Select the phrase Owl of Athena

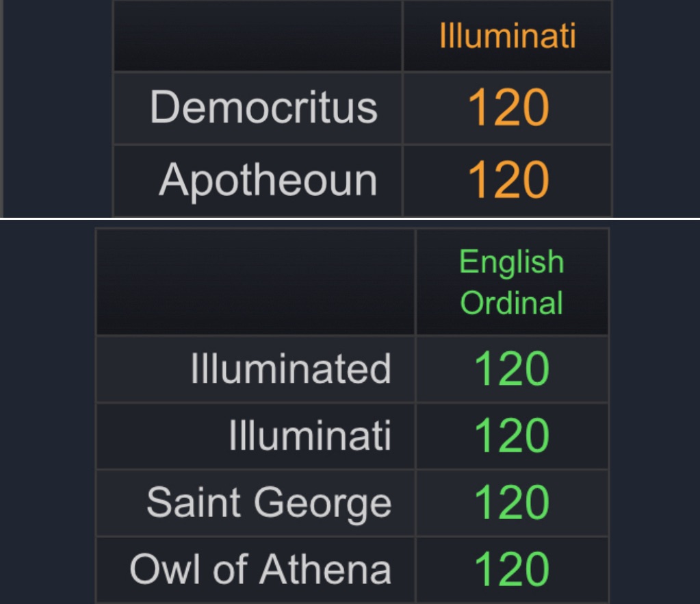260,569
